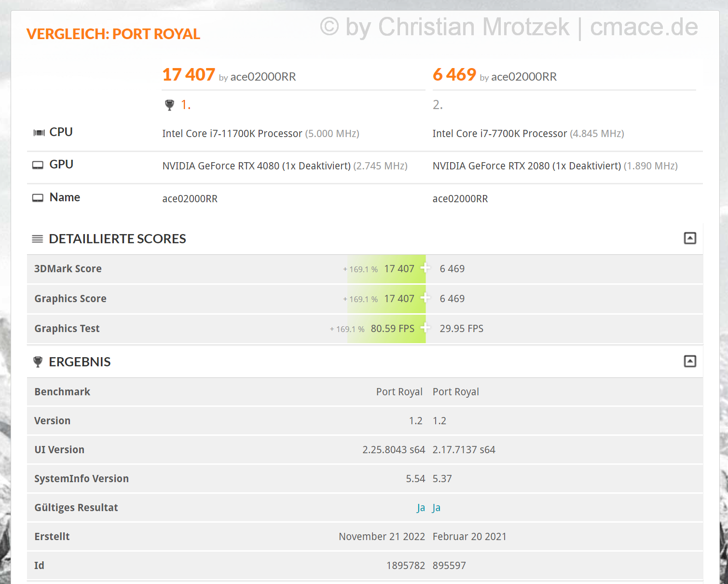Select the result Id 1895782
Viewport: 728px width, 584px height.
click(x=406, y=566)
